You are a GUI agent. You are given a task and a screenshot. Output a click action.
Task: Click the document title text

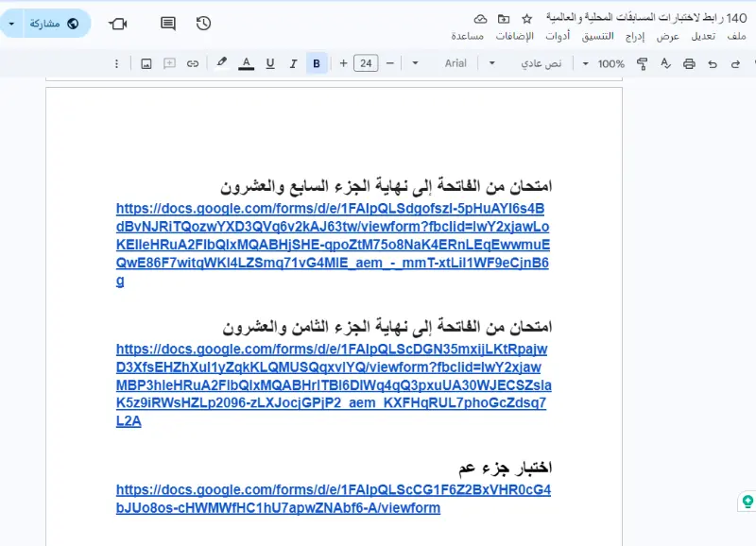point(646,18)
